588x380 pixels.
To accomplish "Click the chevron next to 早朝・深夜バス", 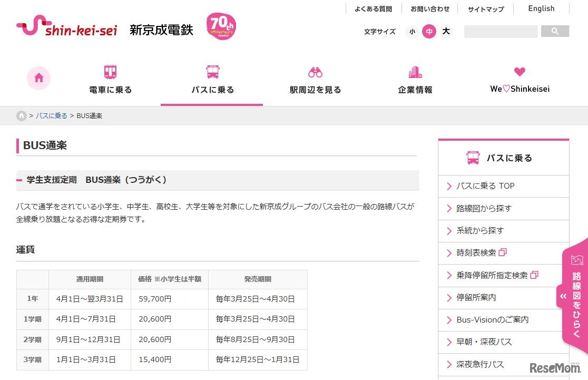I will pyautogui.click(x=449, y=342).
